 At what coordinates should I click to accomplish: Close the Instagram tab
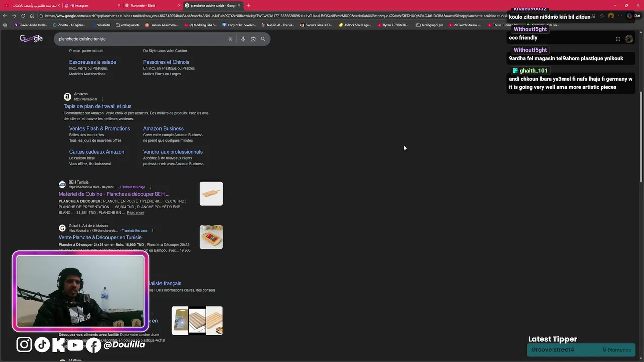point(119,5)
